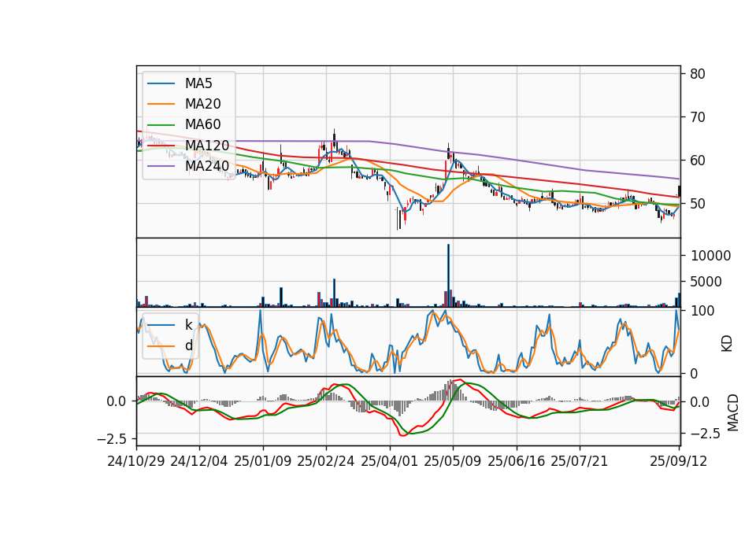The image size is (756, 543).
Task: Click the 24/10/29 date label
Action: coord(136,461)
